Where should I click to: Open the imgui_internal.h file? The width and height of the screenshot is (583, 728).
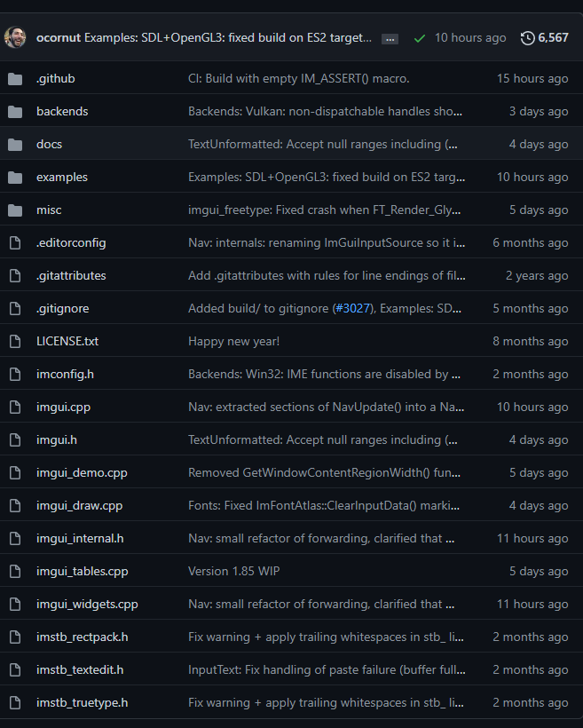[80, 539]
